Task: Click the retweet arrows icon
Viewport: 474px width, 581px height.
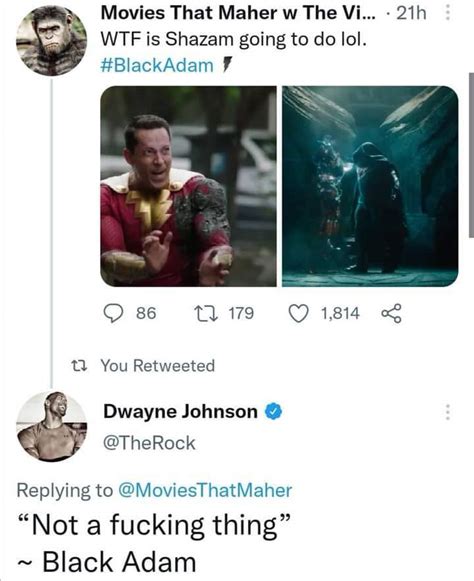Action: click(x=204, y=313)
